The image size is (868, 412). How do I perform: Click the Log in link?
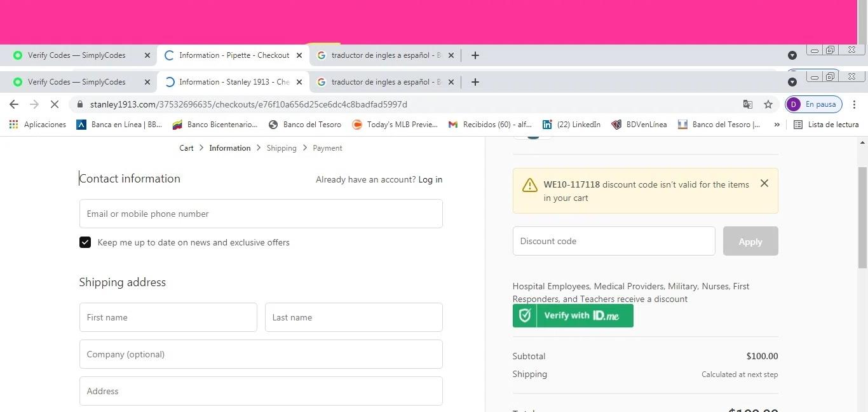[x=430, y=180]
